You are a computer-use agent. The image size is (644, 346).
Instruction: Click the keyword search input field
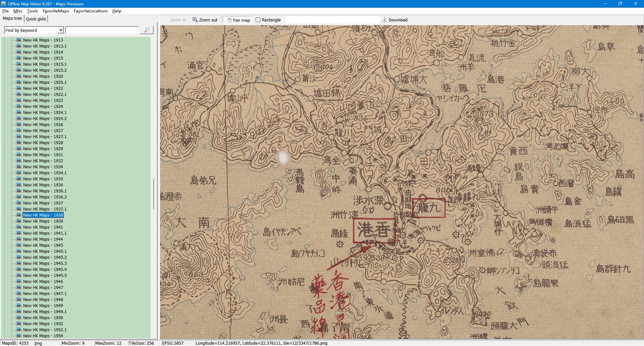(x=102, y=30)
